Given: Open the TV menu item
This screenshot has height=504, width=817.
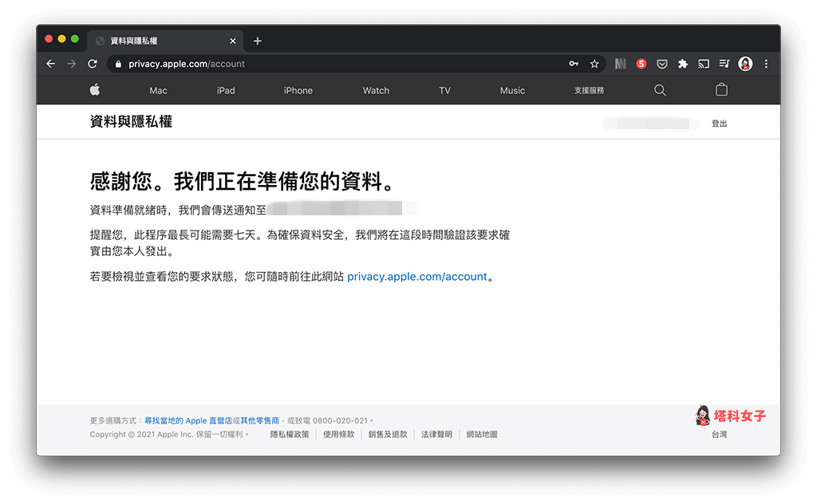Looking at the screenshot, I should 444,91.
